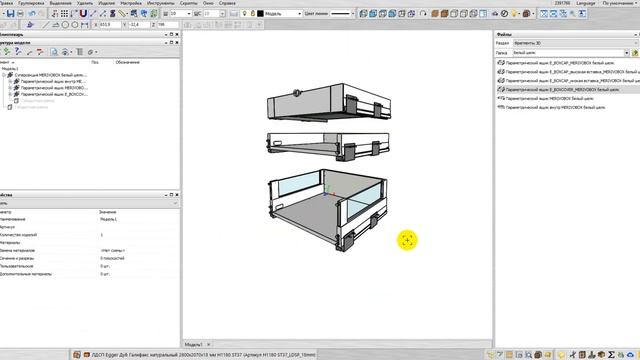Open the Инструменты menu
Viewport: 640px width, 360px height.
pos(160,3)
